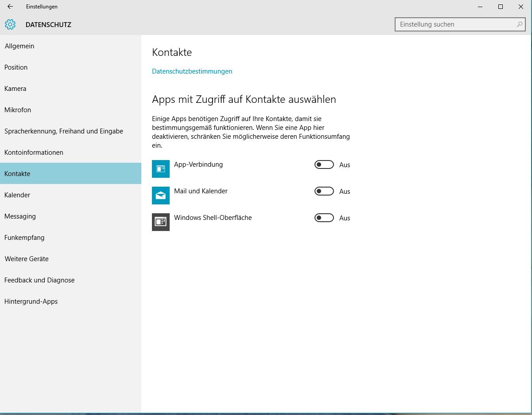Close the Einstellungen window
Image resolution: width=532 pixels, height=415 pixels.
521,7
